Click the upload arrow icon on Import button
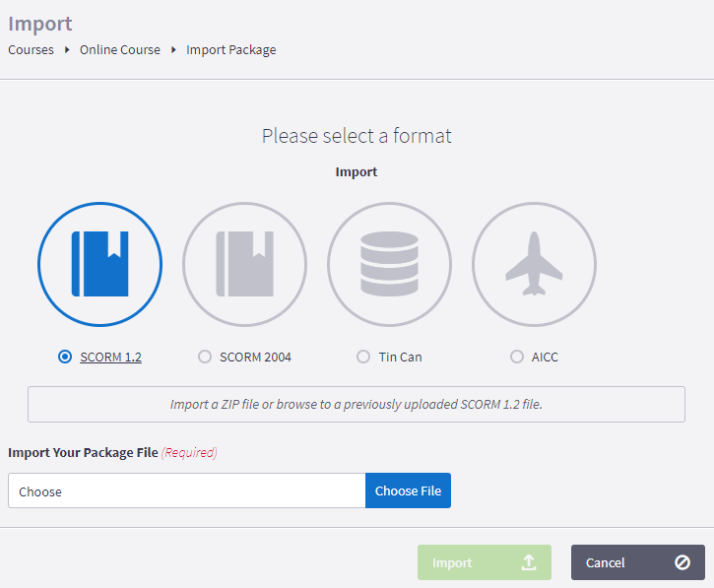The height and width of the screenshot is (588, 714). [x=528, y=562]
